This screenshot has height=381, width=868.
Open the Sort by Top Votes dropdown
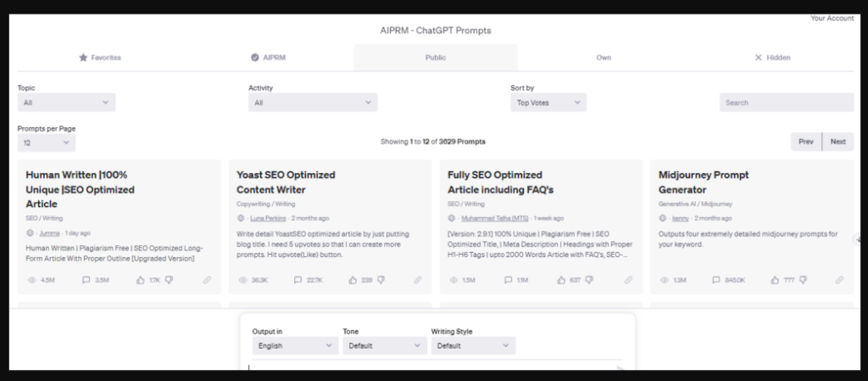pyautogui.click(x=548, y=103)
